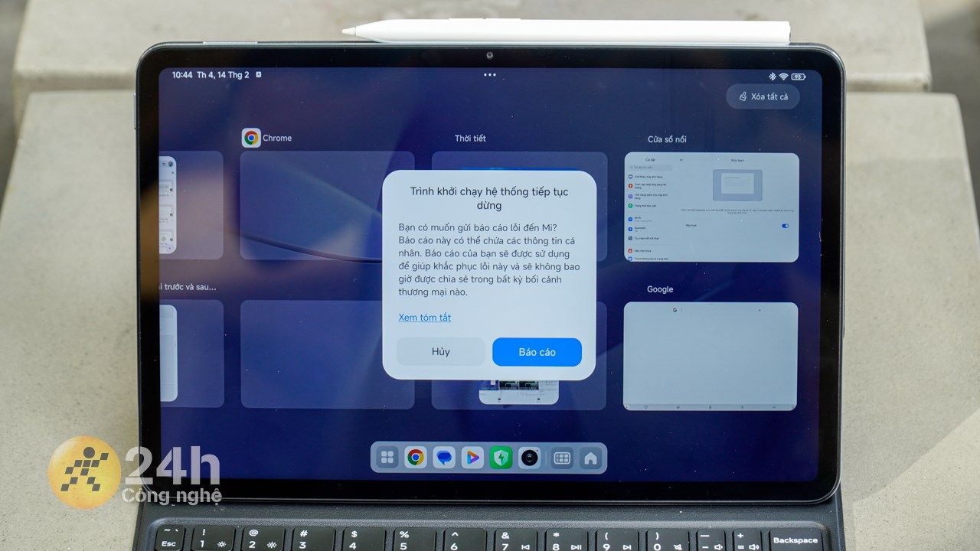Viewport: 980px width, 551px height.
Task: Tap the recent apps grid icon in dock
Action: coord(562,458)
